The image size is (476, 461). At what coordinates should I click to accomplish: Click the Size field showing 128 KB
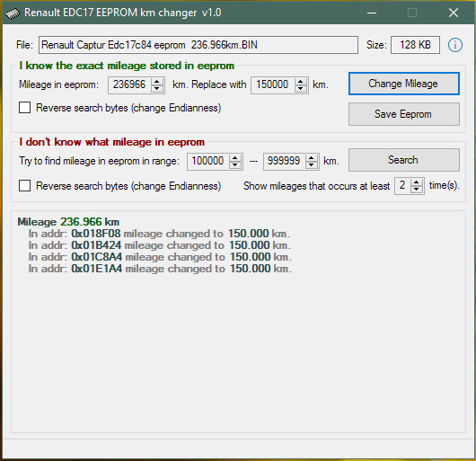coord(415,45)
